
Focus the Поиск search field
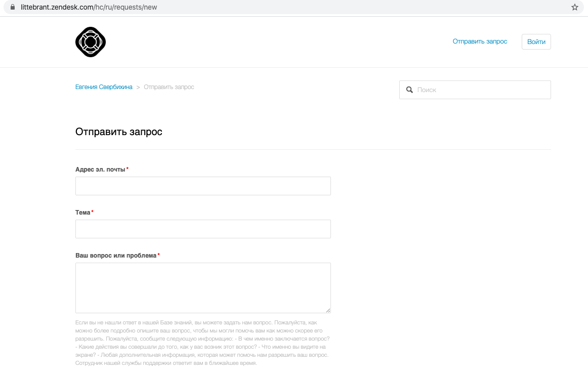[x=481, y=90]
